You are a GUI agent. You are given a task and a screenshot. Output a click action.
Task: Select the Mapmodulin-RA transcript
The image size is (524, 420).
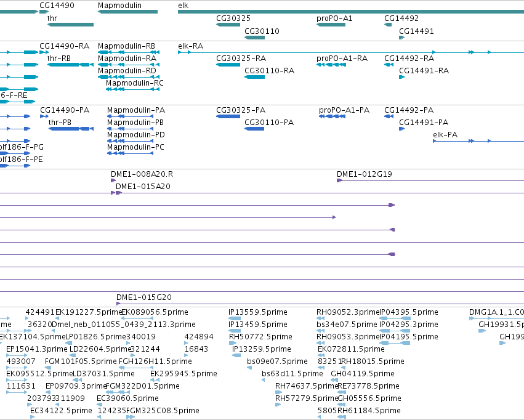pos(127,58)
